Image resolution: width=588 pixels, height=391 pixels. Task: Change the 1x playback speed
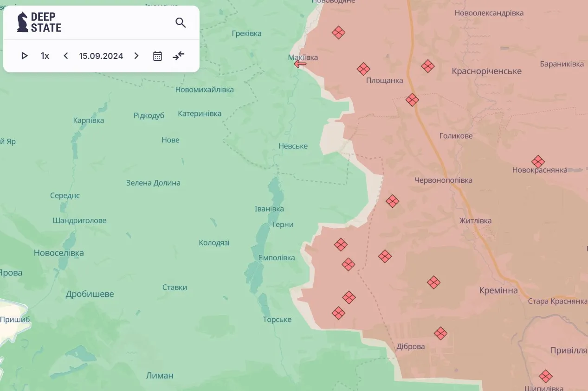click(x=45, y=56)
